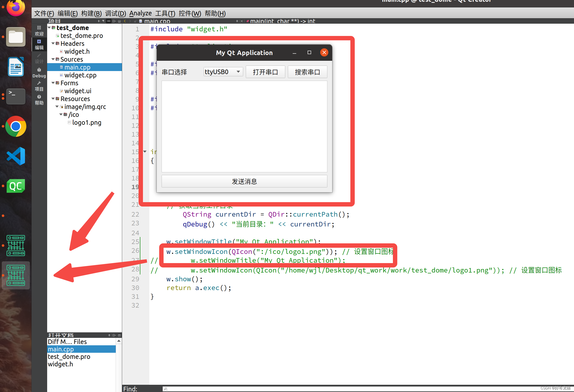Split the 项目 panel view

pos(114,21)
